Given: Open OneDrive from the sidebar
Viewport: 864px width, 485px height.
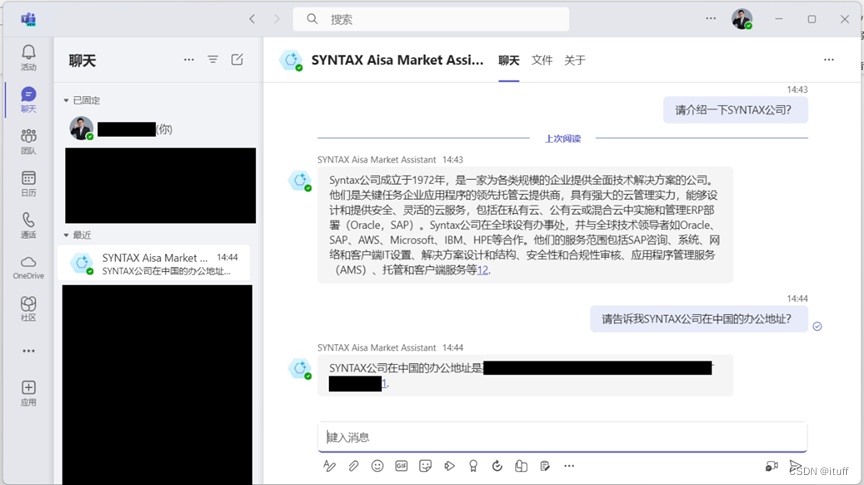Looking at the screenshot, I should click(x=29, y=267).
